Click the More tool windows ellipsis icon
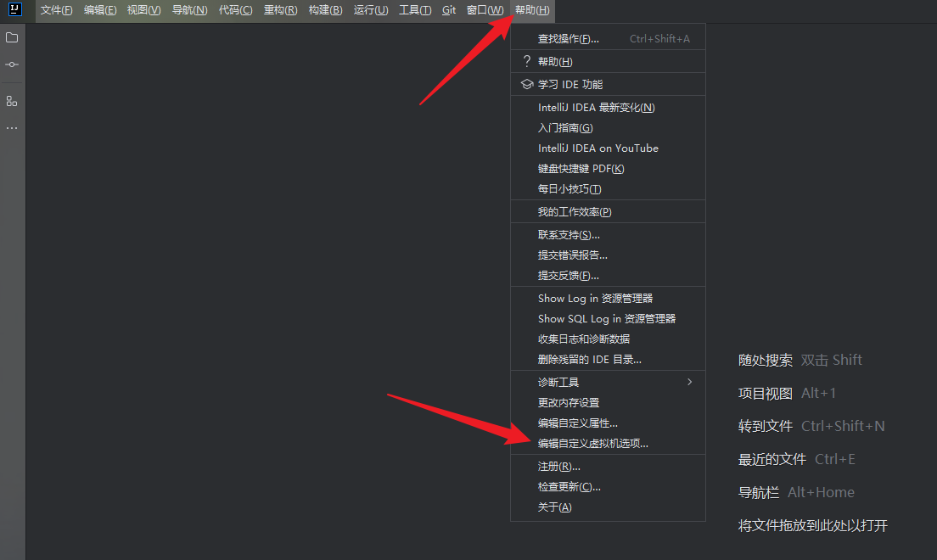This screenshot has width=937, height=560. (x=12, y=128)
